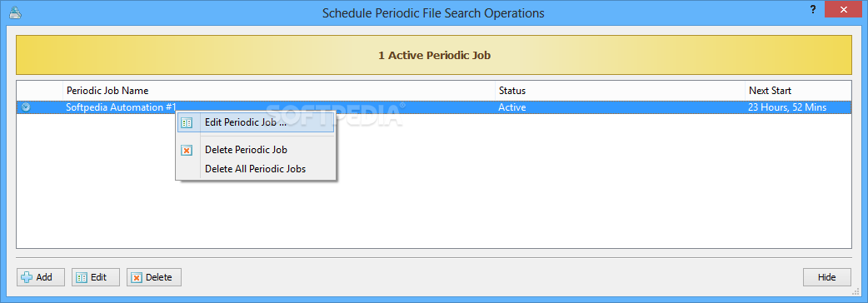Click the application icon in the title bar
The width and height of the screenshot is (868, 303).
pos(16,12)
